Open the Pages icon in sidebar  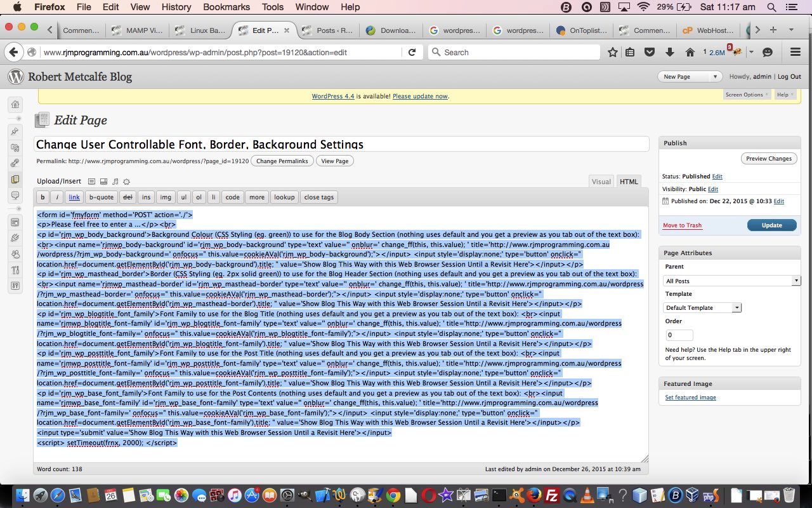click(x=15, y=179)
